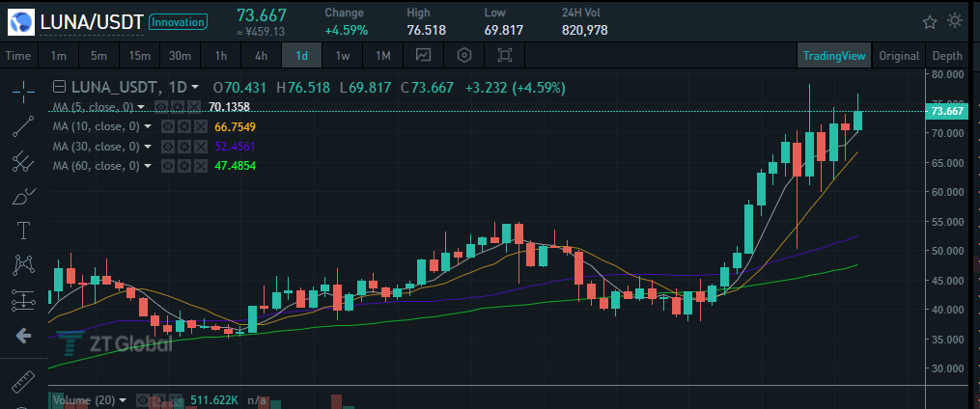This screenshot has height=409, width=980.
Task: Switch to TradingView chart view
Action: tap(834, 56)
